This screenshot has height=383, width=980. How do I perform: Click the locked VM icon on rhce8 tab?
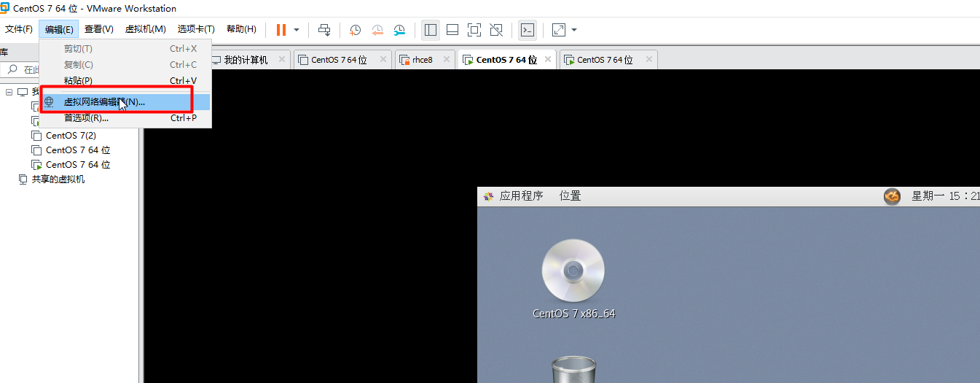404,60
